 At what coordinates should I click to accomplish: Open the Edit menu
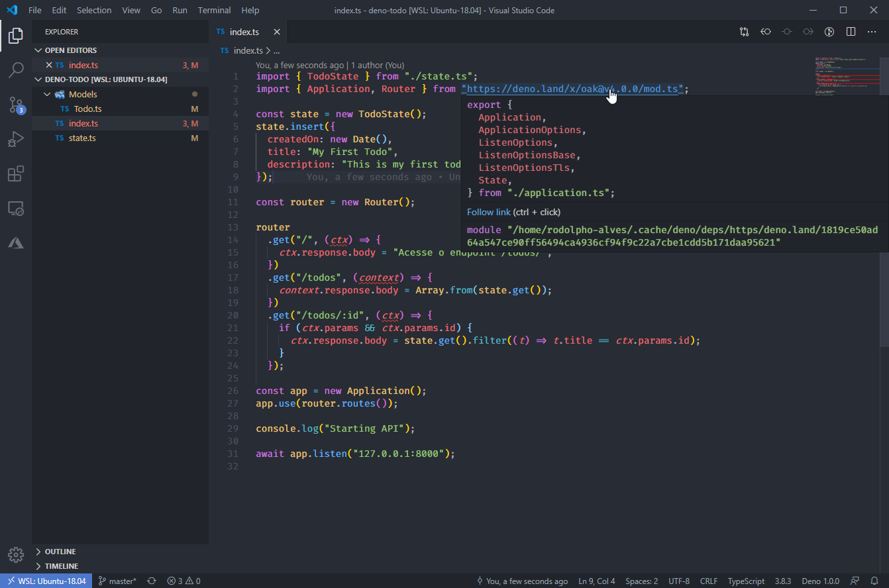tap(59, 10)
